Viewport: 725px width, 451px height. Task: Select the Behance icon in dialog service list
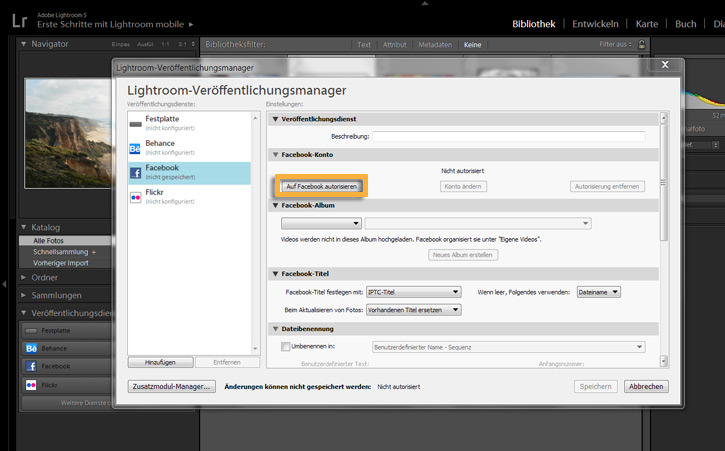pyautogui.click(x=135, y=149)
